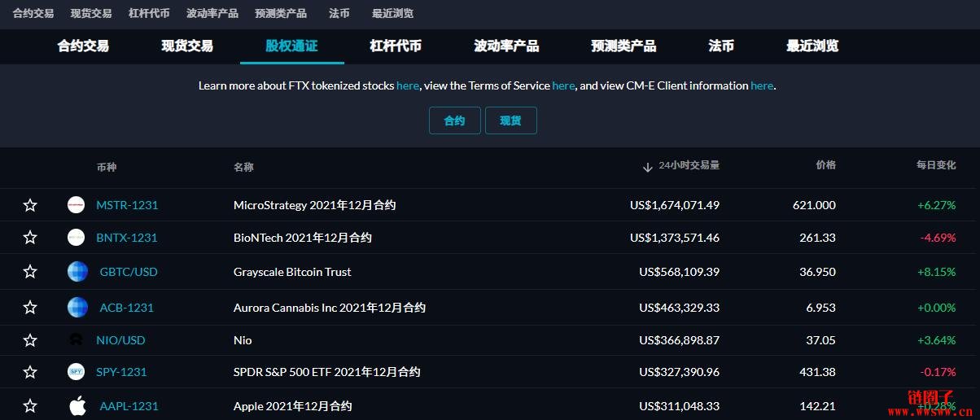Click volume US$1,674,071.49
The width and height of the screenshot is (980, 420).
675,205
